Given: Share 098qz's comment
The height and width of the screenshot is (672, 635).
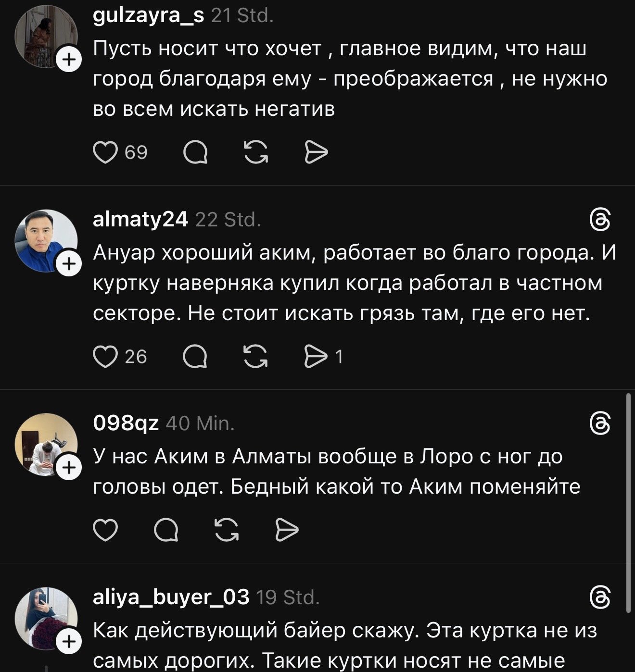Looking at the screenshot, I should coord(287,530).
